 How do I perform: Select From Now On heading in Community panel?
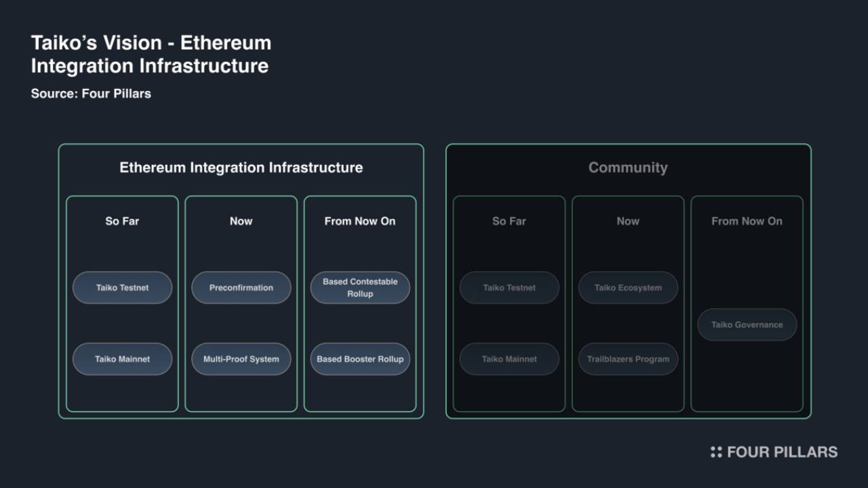[747, 221]
